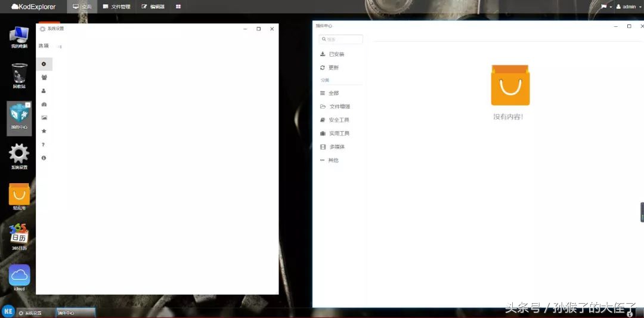
Task: Switch to 系统设置 taskbar item
Action: [36, 313]
